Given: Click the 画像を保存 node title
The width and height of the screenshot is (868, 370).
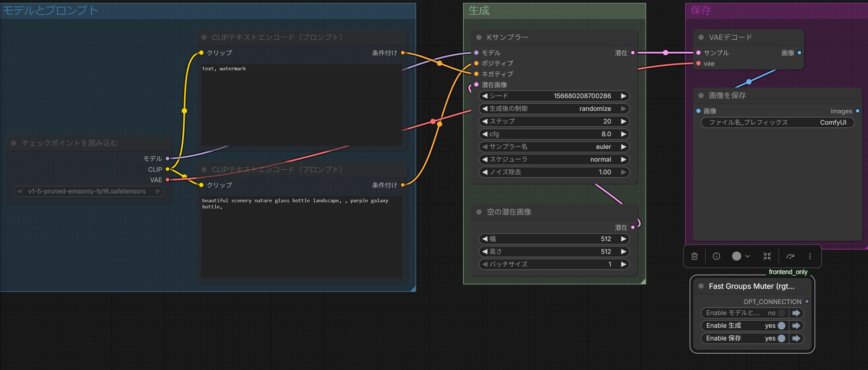Looking at the screenshot, I should point(727,95).
